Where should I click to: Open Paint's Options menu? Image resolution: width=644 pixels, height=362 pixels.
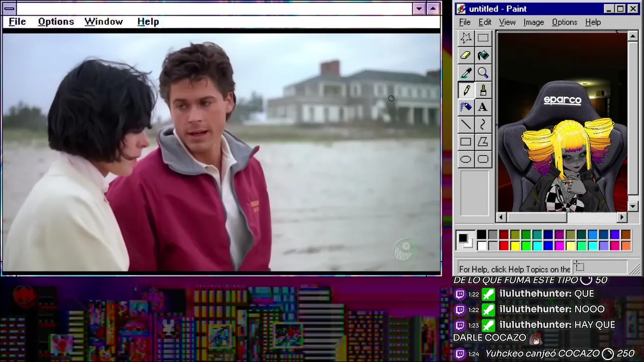tap(565, 22)
